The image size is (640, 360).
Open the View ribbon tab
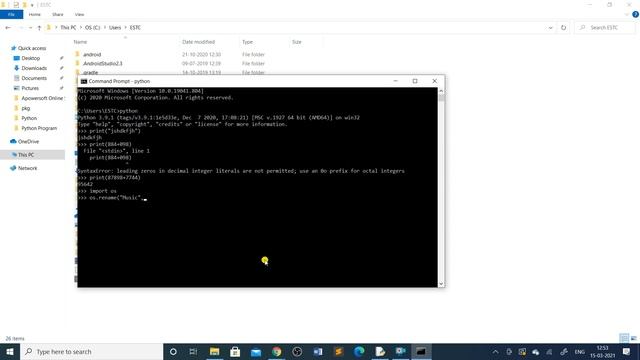[x=79, y=14]
